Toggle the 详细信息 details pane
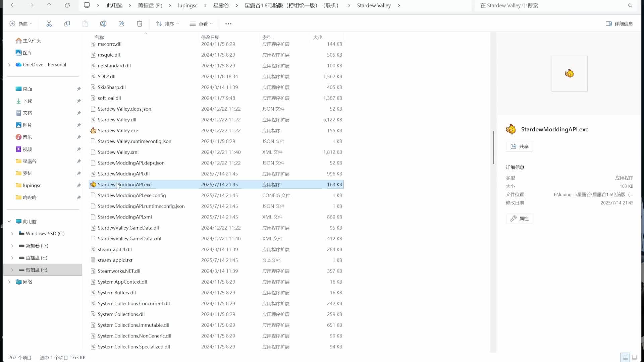The image size is (644, 362). [x=619, y=23]
